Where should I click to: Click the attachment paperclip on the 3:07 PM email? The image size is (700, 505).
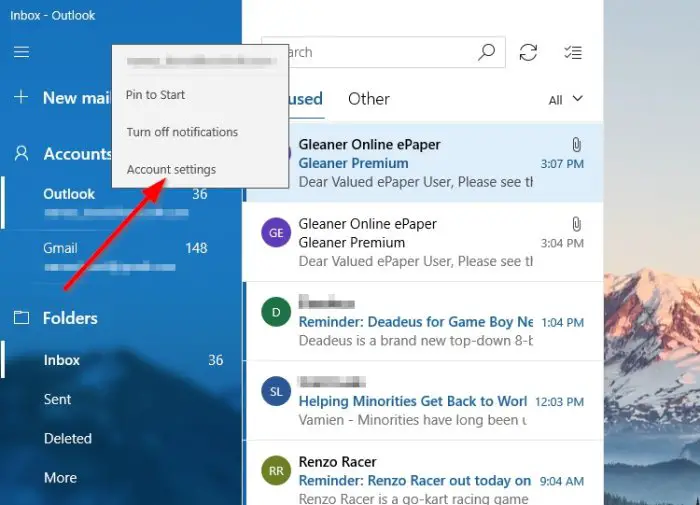(x=576, y=145)
